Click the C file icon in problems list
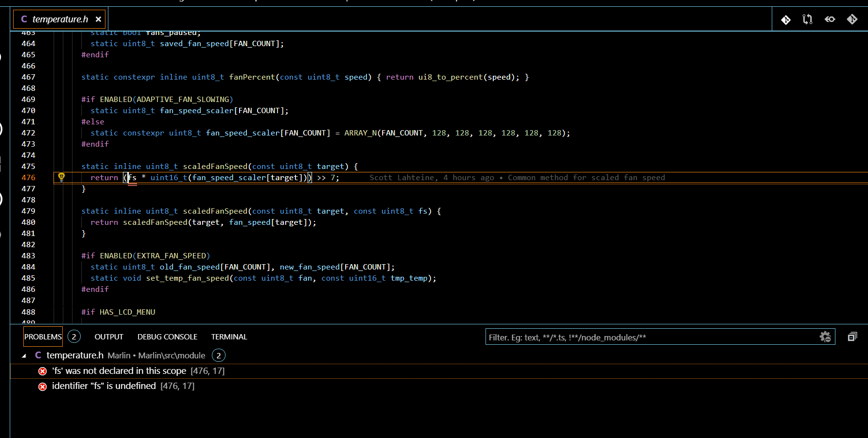Image resolution: width=868 pixels, height=438 pixels. point(38,355)
